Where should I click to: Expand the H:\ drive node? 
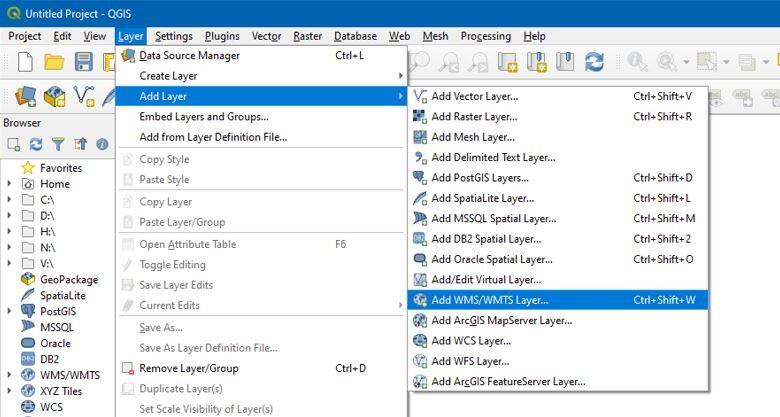(x=9, y=231)
